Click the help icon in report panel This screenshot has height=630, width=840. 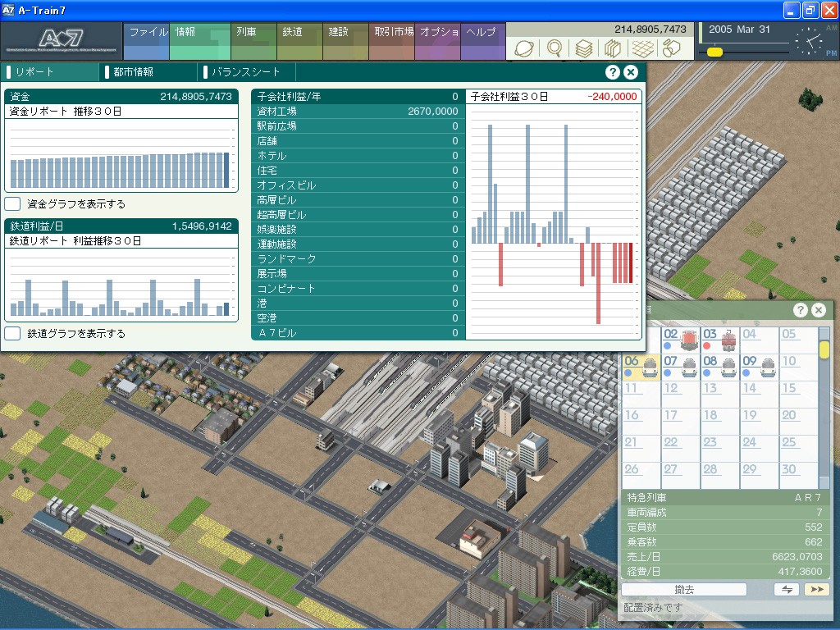click(x=613, y=72)
